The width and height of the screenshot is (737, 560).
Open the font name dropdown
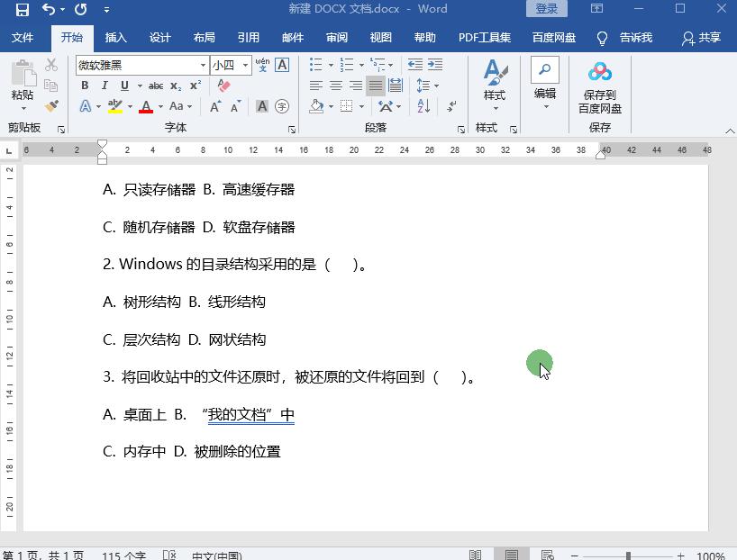pyautogui.click(x=203, y=67)
